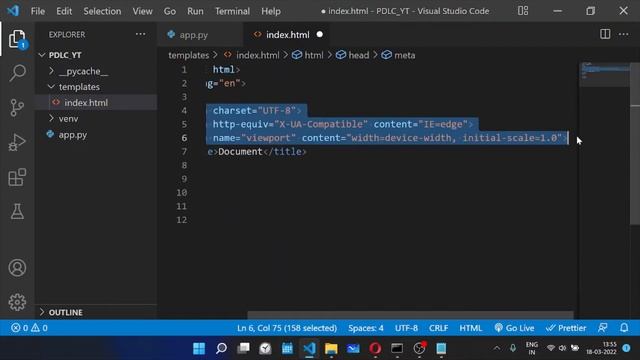The width and height of the screenshot is (640, 360).
Task: Open the Explorer view in activity bar
Action: click(x=17, y=39)
